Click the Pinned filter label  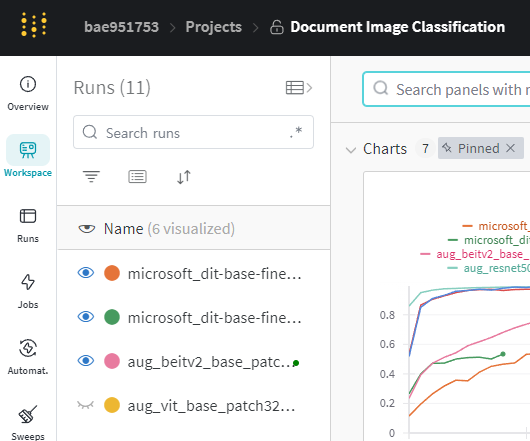(x=478, y=148)
